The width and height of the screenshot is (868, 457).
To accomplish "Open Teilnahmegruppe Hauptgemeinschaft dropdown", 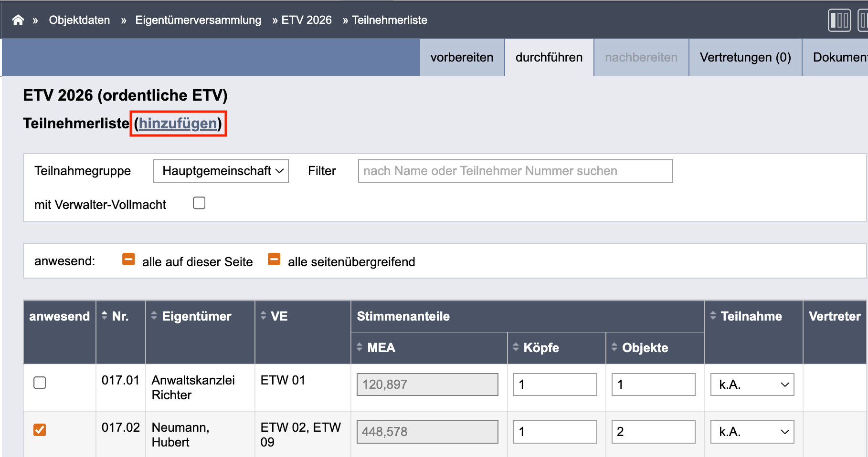I will (x=221, y=171).
